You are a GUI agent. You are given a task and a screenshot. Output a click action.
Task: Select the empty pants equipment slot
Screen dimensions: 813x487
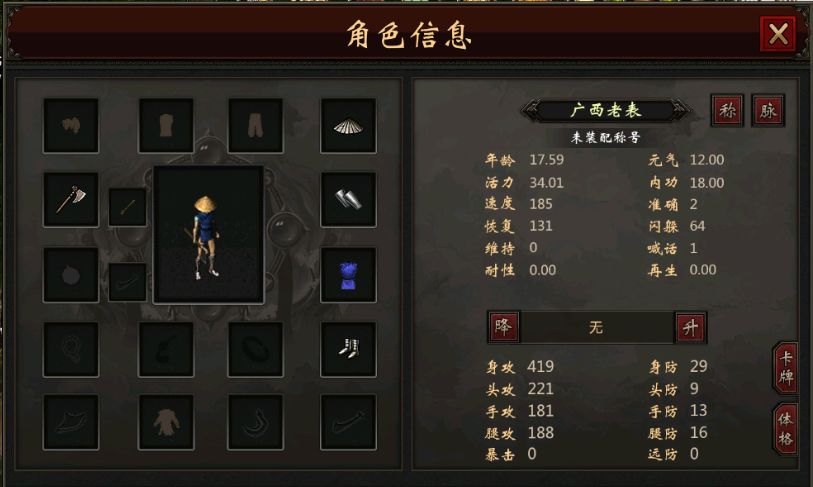(256, 126)
